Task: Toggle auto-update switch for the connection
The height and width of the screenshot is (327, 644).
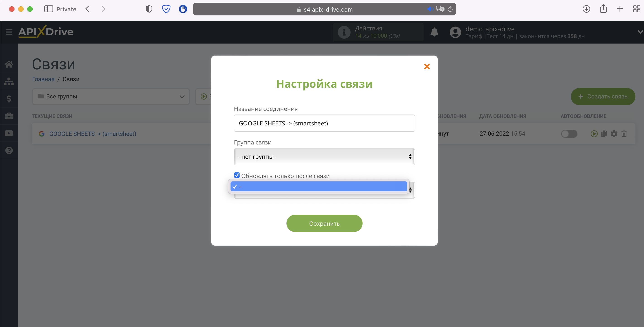Action: [x=569, y=134]
